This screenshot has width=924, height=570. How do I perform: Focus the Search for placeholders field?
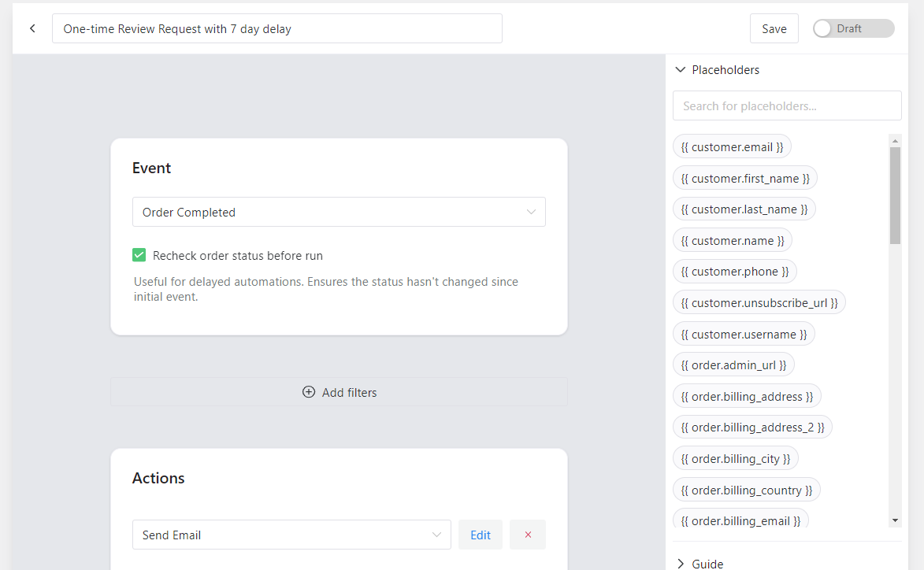tap(787, 106)
